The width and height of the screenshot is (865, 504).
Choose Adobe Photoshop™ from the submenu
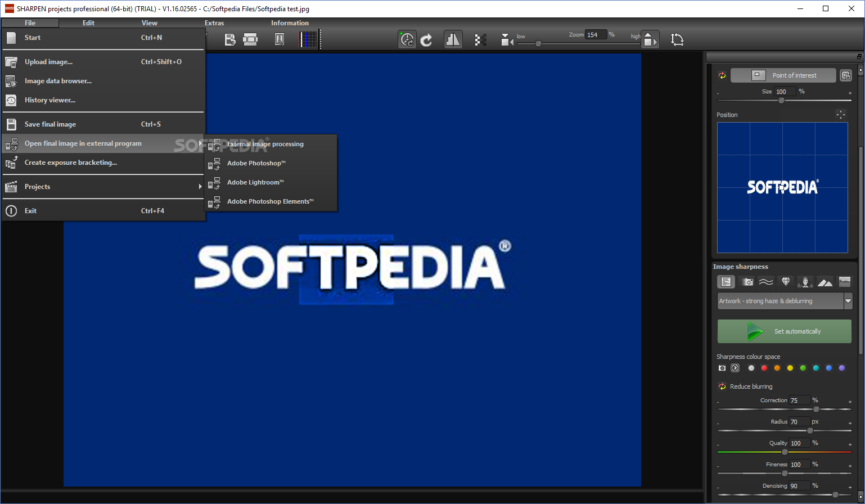point(271,163)
